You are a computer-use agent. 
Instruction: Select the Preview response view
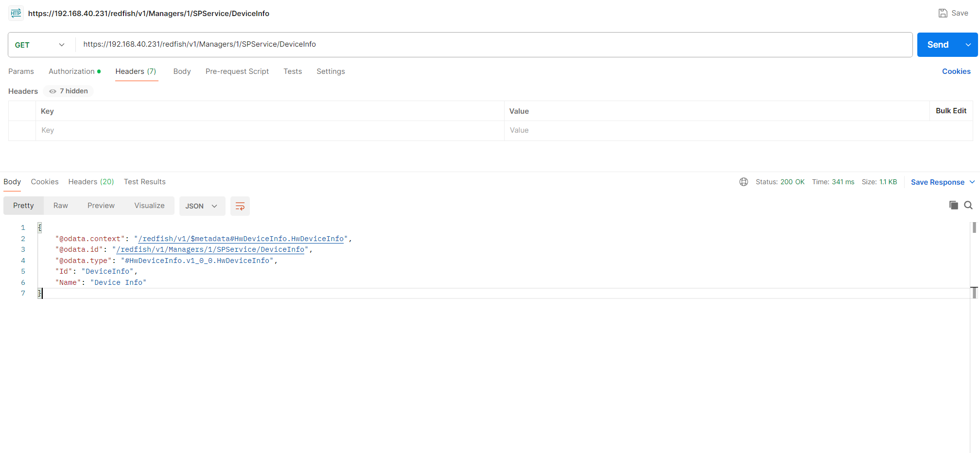(101, 206)
